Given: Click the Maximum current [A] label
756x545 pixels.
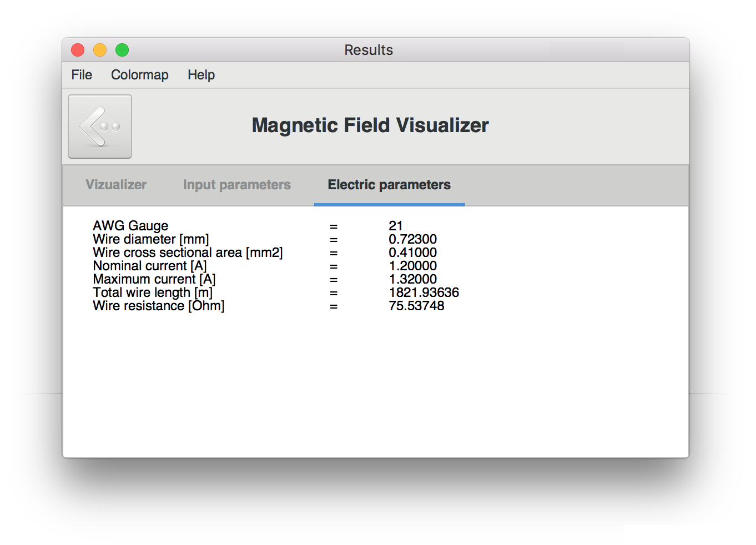Looking at the screenshot, I should [154, 279].
